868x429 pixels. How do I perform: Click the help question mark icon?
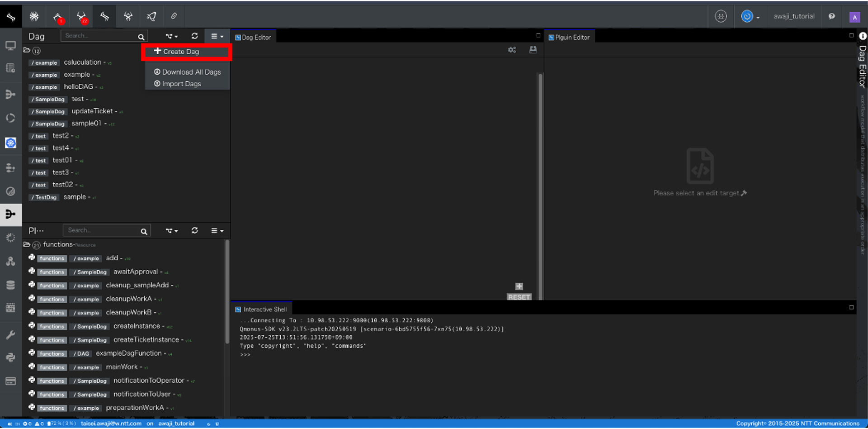pos(831,16)
